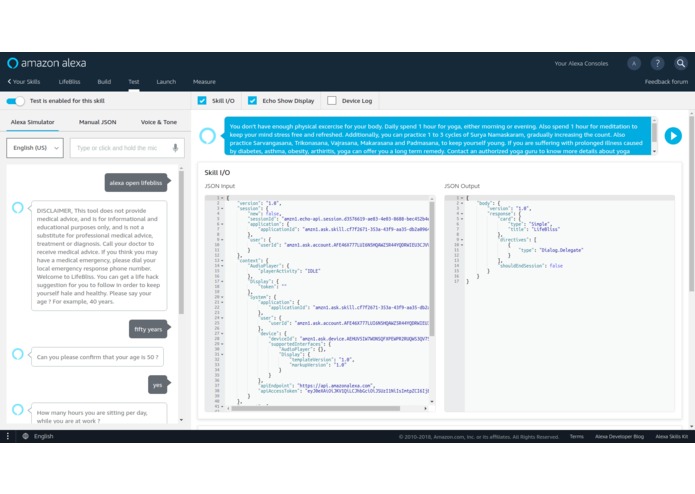Open the Terms link in footer
The image size is (695, 494).
click(576, 436)
